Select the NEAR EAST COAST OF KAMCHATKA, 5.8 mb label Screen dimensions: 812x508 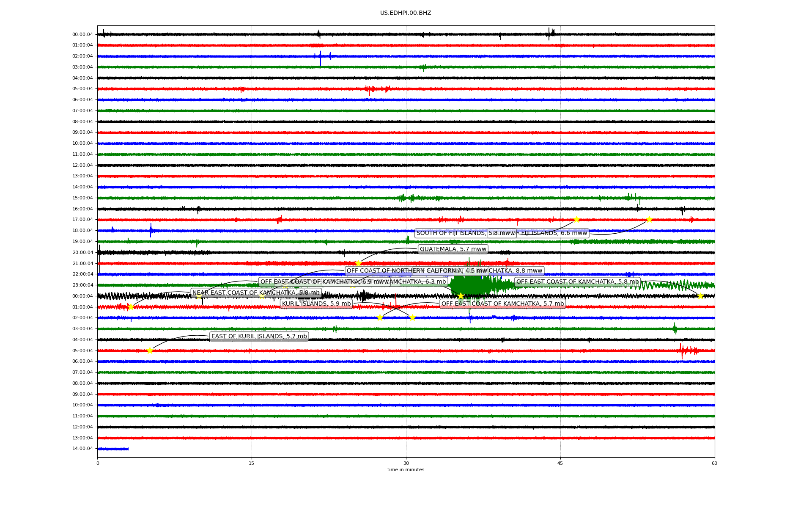point(256,293)
